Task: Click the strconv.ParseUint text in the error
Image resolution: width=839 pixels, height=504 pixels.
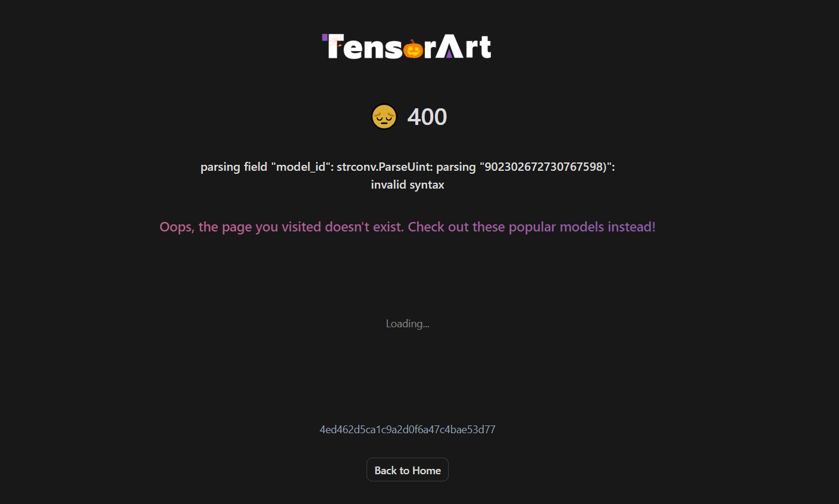Action: [x=384, y=167]
